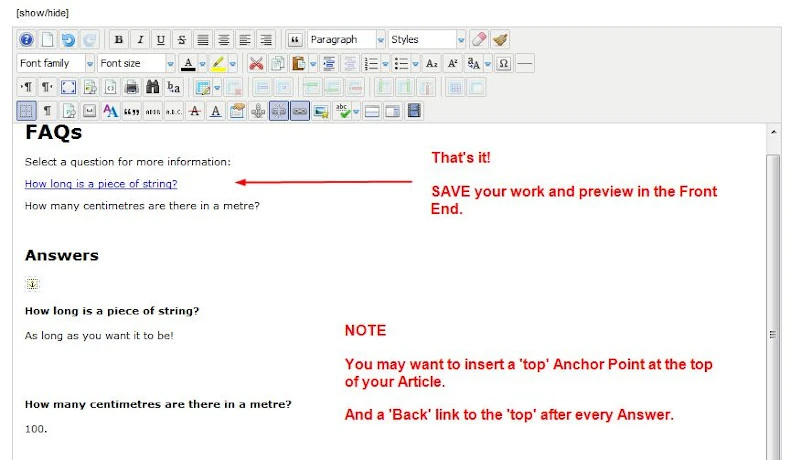Click the Superscript icon
790x460 pixels.
pos(453,63)
